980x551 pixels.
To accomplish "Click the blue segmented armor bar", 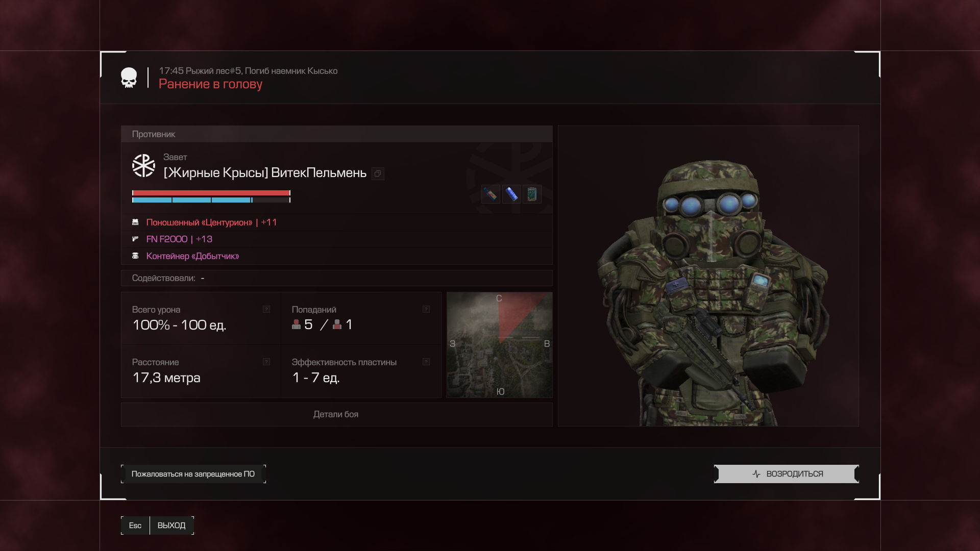I will click(211, 200).
